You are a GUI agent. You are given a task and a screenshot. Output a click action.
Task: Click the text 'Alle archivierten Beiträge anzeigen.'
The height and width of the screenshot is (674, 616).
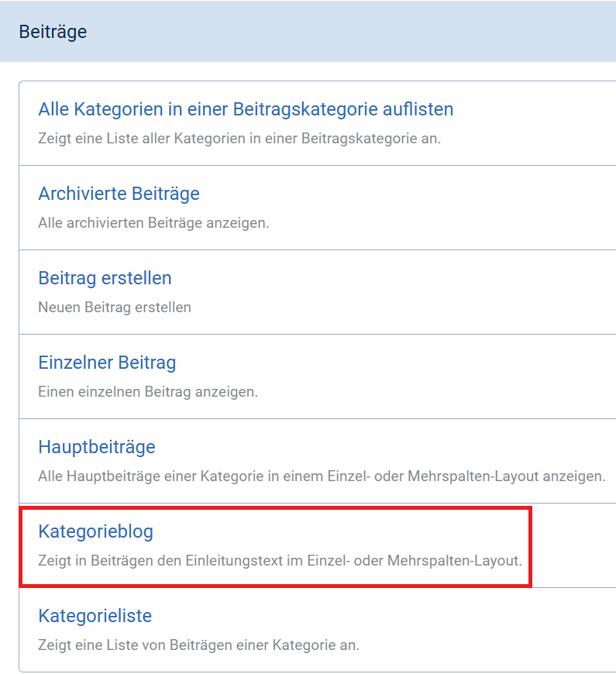coord(153,223)
